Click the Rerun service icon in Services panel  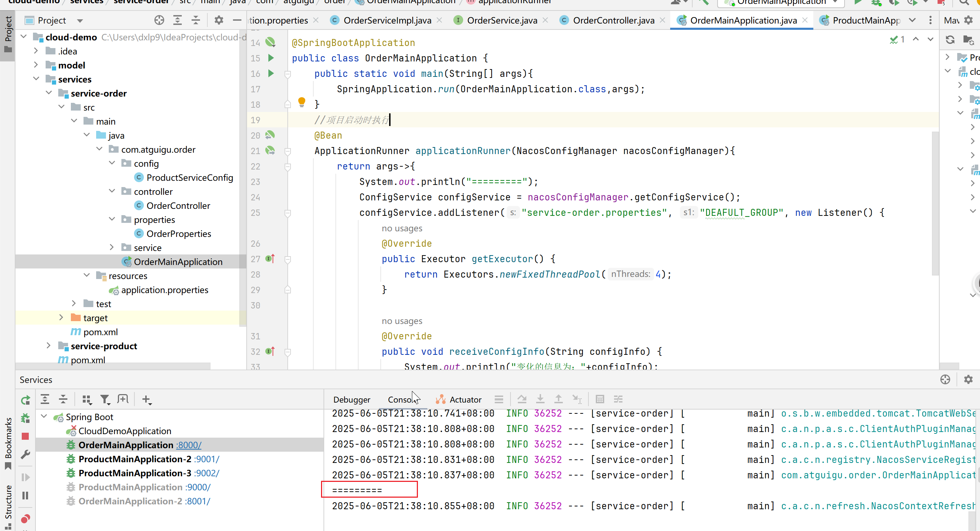pos(25,400)
